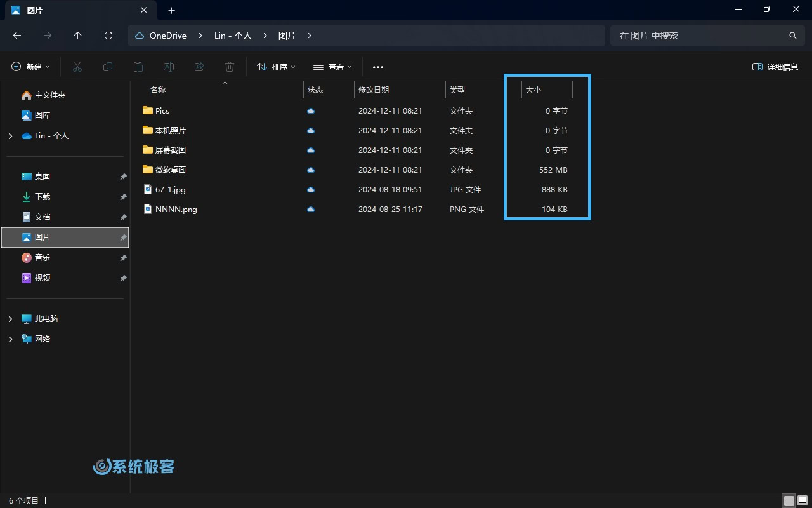Click the Rename icon in toolbar

tap(169, 67)
